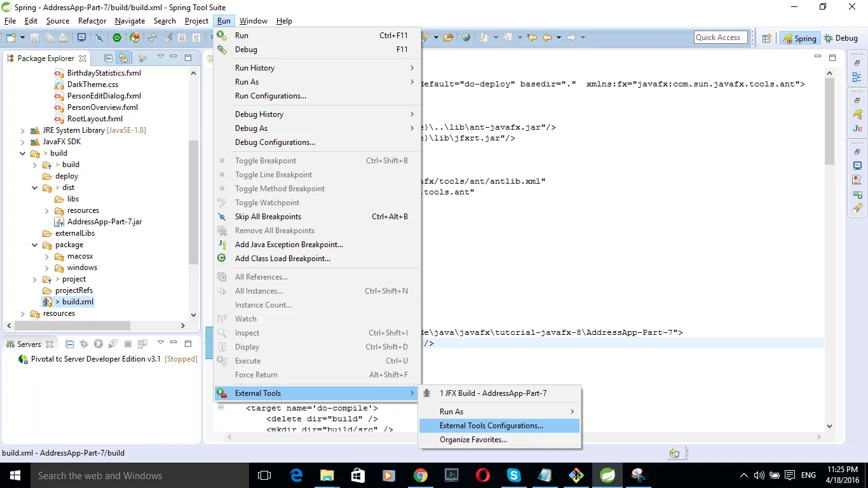Viewport: 868px width, 488px height.
Task: Click the Save toolbar icon
Action: tap(34, 38)
